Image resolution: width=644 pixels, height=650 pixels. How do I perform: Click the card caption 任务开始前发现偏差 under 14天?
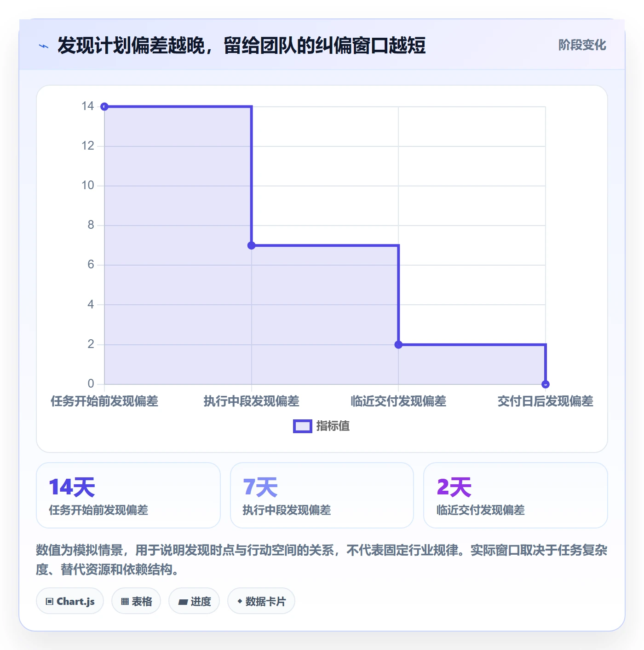98,510
